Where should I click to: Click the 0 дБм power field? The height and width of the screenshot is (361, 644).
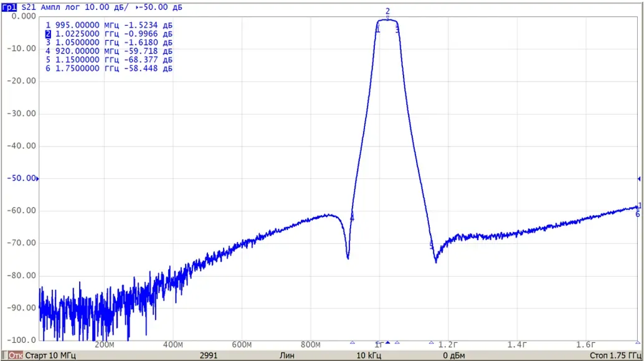[x=454, y=355]
